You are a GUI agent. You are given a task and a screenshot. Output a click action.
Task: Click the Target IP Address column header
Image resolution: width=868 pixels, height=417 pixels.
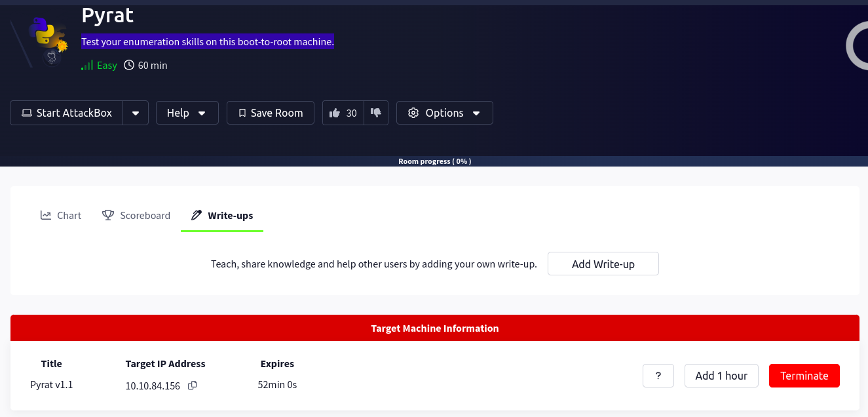click(166, 364)
